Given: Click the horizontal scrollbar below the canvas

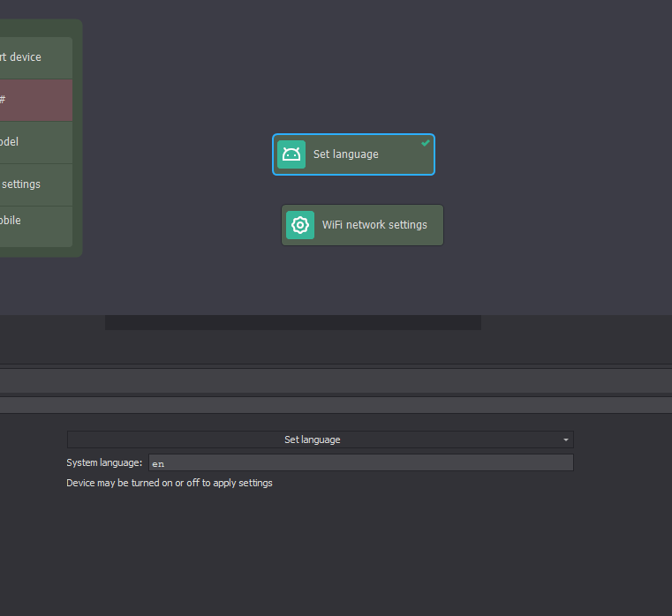Looking at the screenshot, I should click(293, 323).
